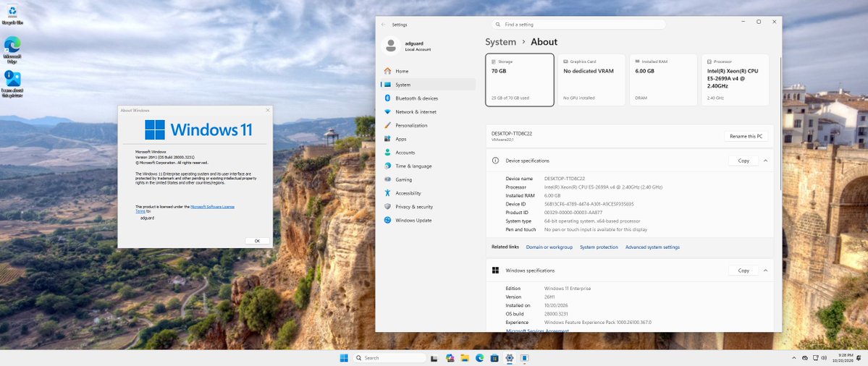Click the network icon in system tray

(x=815, y=358)
